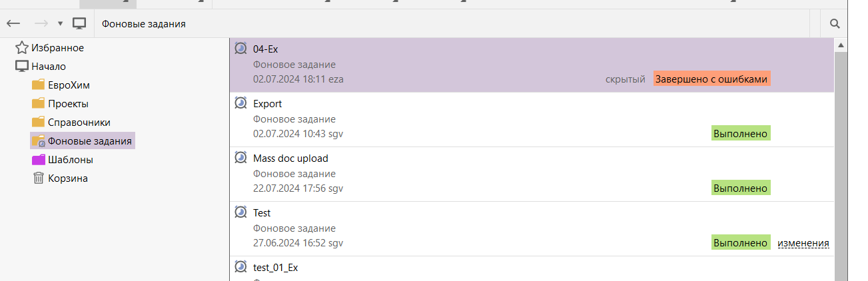Click the clock icon of 04-Ex task
868x281 pixels.
241,48
